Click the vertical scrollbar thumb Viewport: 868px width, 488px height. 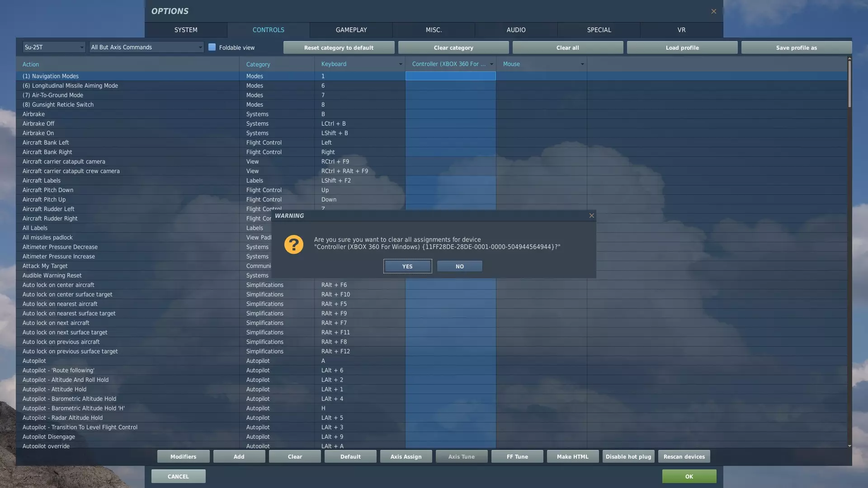pyautogui.click(x=849, y=84)
